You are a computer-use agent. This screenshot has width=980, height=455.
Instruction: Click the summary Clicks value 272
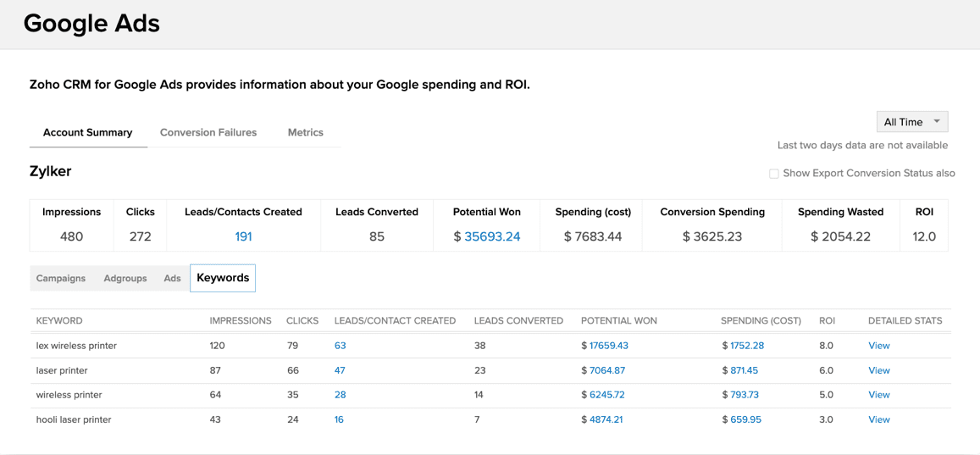[140, 237]
